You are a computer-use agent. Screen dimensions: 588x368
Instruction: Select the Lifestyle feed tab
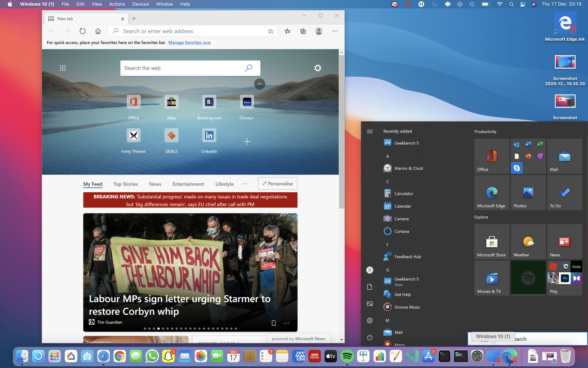pyautogui.click(x=224, y=184)
